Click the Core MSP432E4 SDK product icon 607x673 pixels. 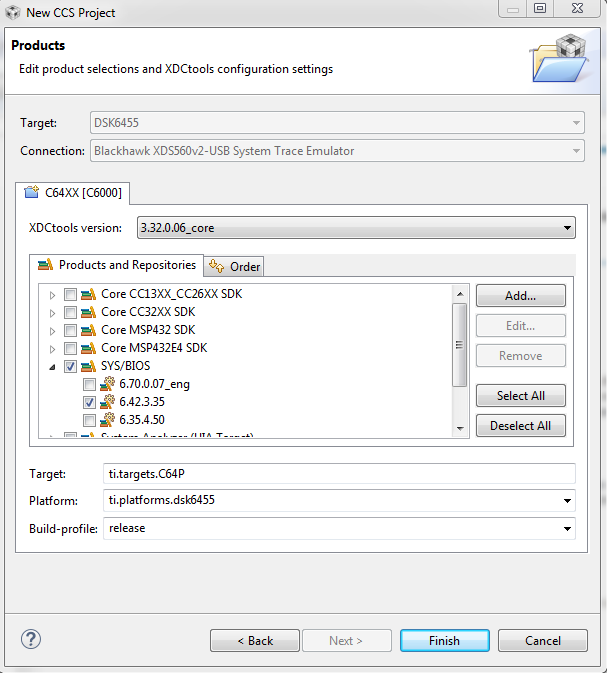pos(88,349)
